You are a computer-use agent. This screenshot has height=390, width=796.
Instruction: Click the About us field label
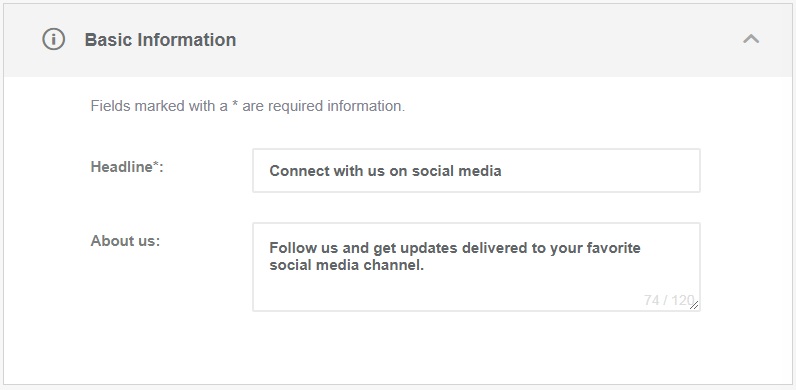[x=125, y=241]
